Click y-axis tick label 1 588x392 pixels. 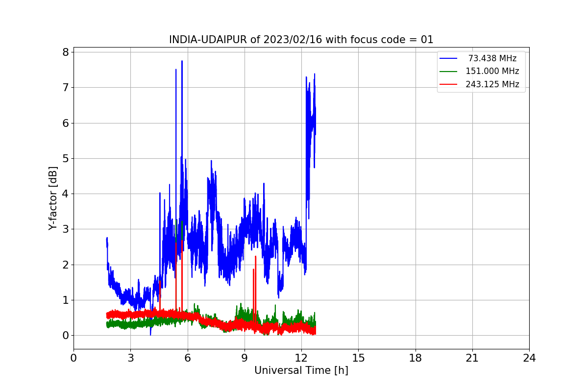tap(65, 300)
